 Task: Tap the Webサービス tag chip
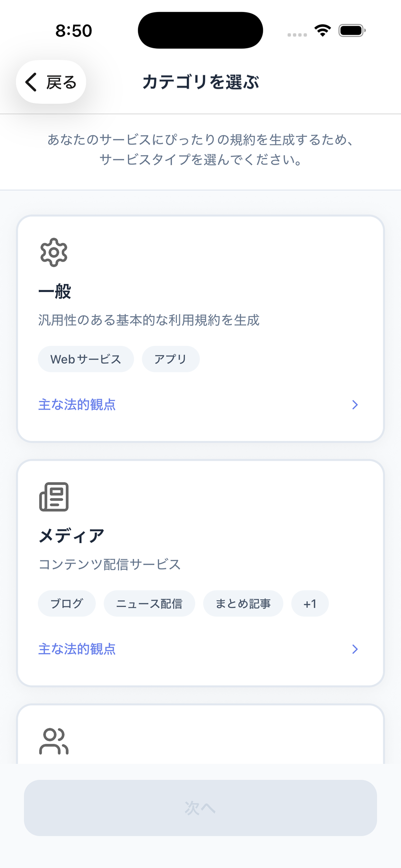tap(86, 359)
